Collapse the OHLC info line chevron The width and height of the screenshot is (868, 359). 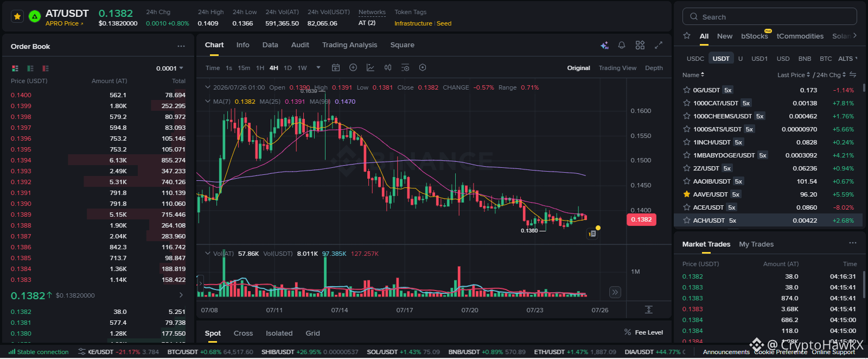pos(207,87)
